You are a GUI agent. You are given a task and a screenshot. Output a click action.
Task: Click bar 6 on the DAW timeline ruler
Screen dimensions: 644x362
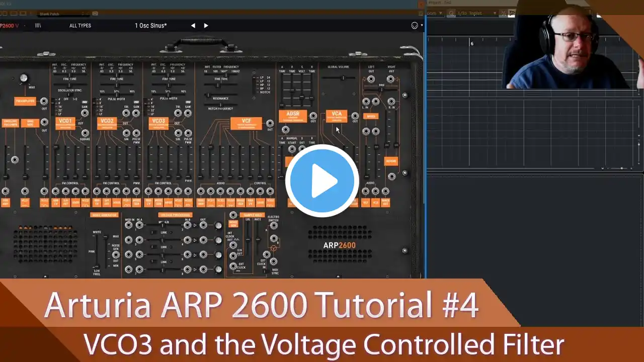tap(472, 44)
